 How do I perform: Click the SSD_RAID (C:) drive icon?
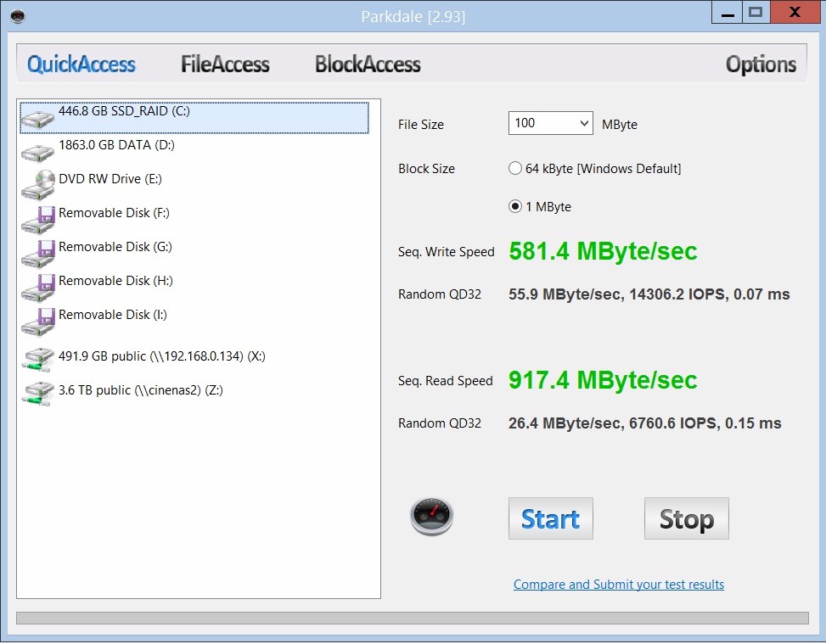coord(37,119)
